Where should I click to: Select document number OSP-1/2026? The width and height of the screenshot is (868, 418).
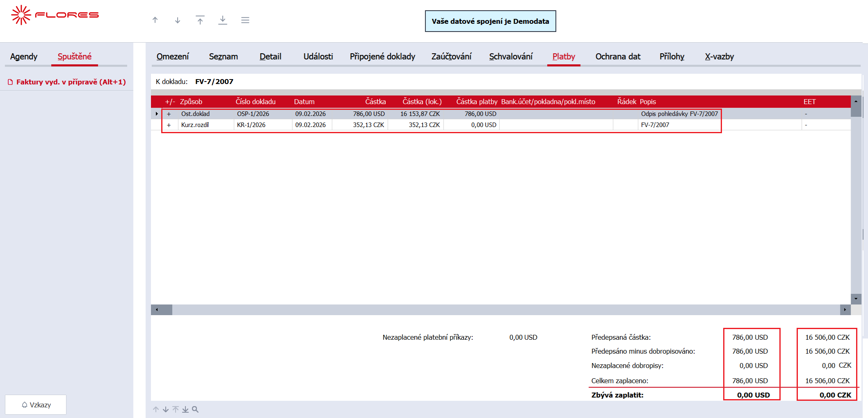(253, 114)
